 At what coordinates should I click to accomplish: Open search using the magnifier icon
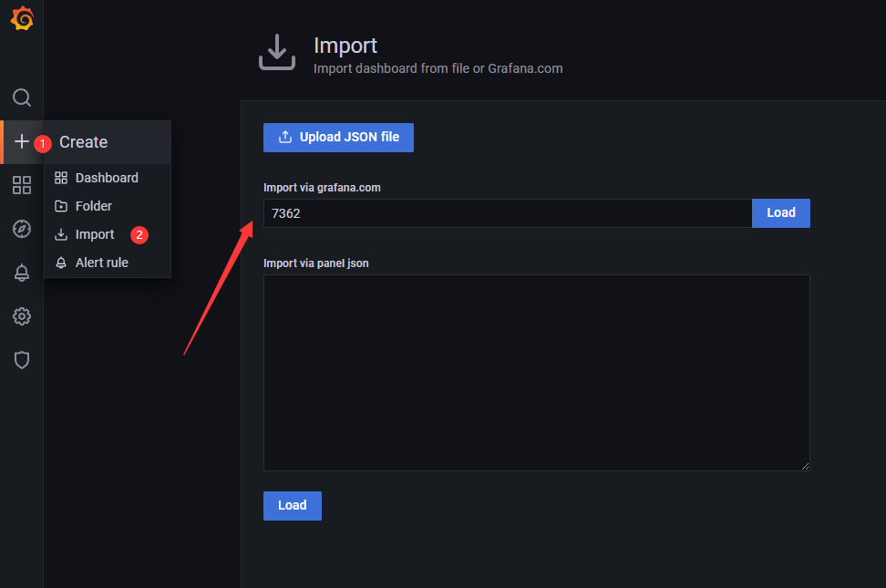point(22,98)
